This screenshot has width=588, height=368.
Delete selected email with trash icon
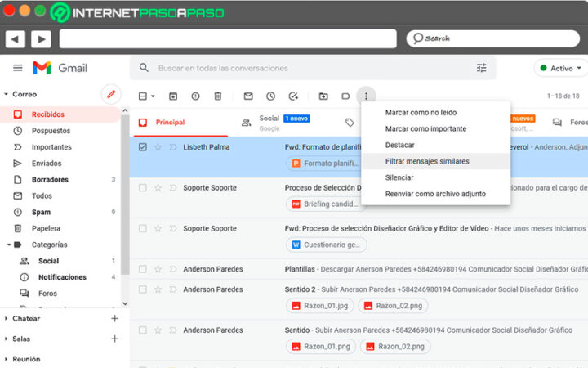point(217,96)
